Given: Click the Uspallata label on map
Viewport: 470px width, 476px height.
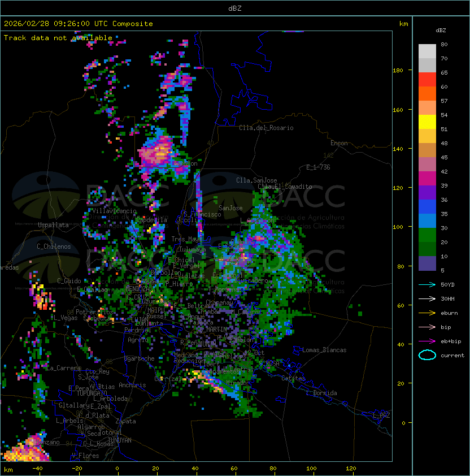Looking at the screenshot, I should pos(54,225).
